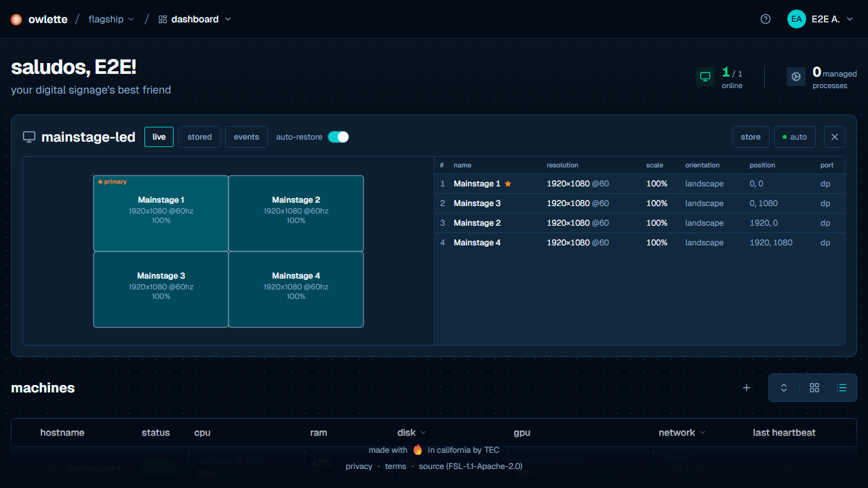
Task: Click the owlette logo icon
Action: (x=16, y=19)
